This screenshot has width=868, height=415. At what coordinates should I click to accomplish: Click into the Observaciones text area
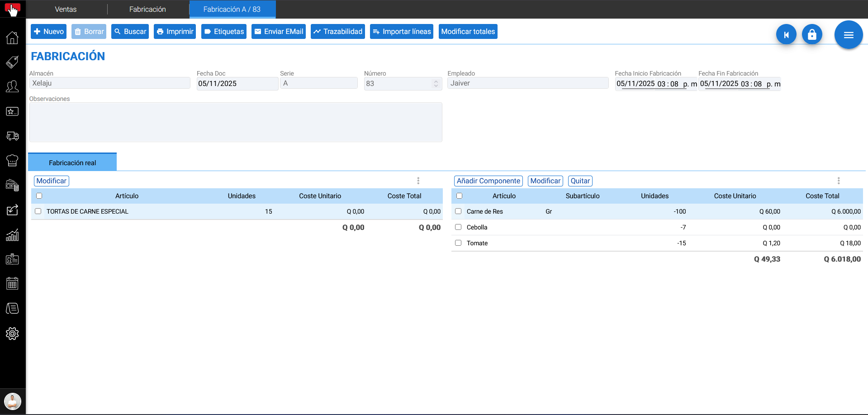(x=235, y=122)
